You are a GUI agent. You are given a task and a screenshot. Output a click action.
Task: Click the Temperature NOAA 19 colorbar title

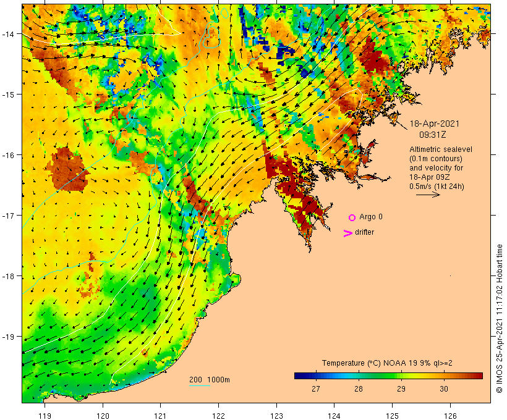[387, 363]
